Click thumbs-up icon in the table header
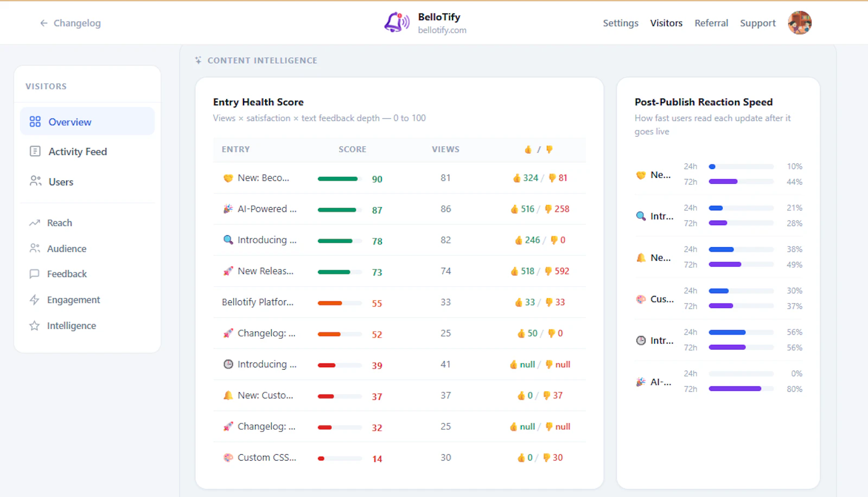The width and height of the screenshot is (868, 497). tap(528, 150)
